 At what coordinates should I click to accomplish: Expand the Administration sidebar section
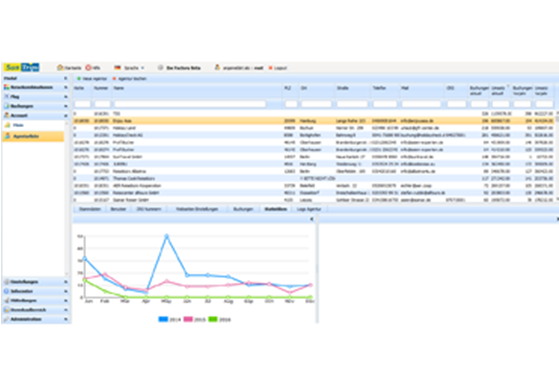click(66, 319)
